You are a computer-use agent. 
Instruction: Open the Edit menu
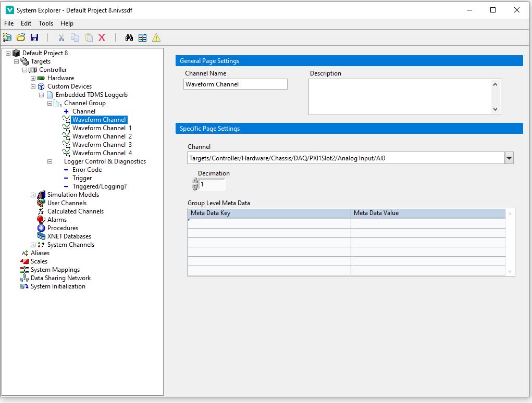click(x=26, y=23)
